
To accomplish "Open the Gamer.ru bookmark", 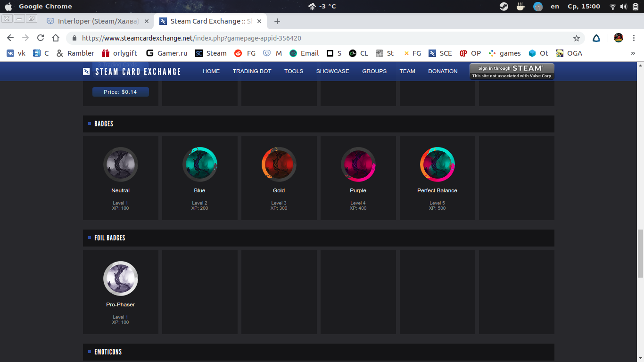I will [167, 53].
